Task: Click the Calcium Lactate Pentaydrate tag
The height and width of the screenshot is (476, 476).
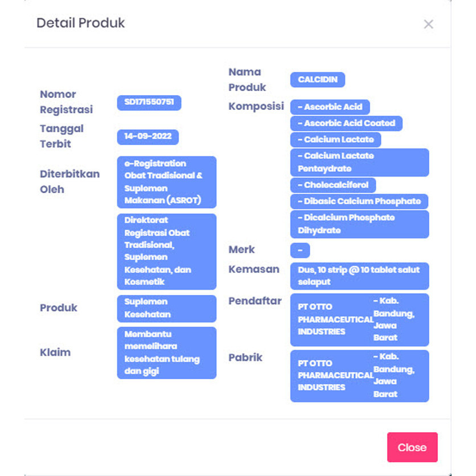Action: coord(359,162)
